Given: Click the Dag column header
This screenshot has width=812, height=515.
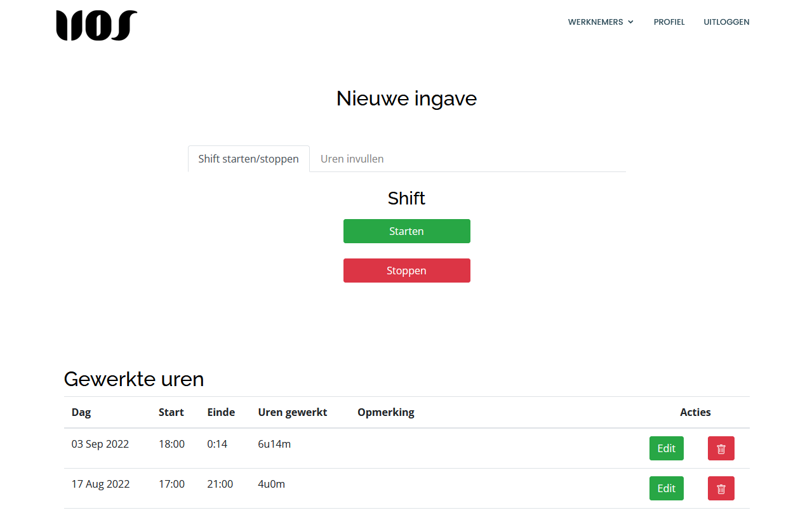Looking at the screenshot, I should (81, 412).
